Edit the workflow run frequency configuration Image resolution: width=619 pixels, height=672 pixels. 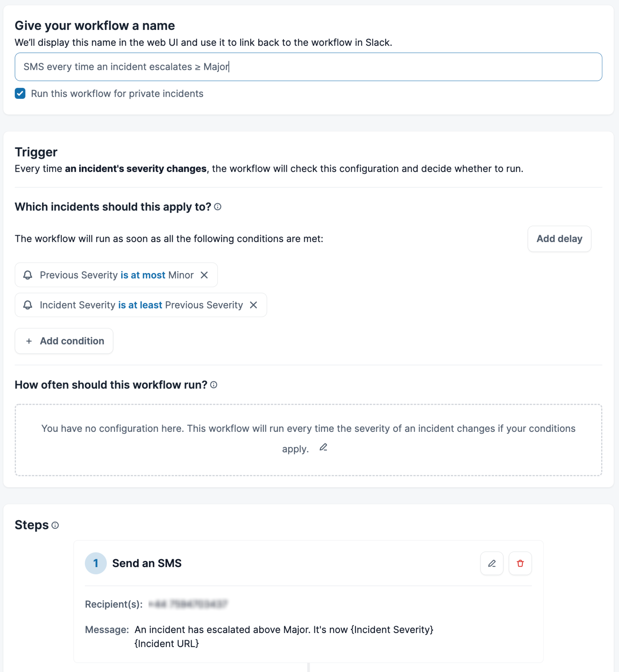[x=323, y=448]
